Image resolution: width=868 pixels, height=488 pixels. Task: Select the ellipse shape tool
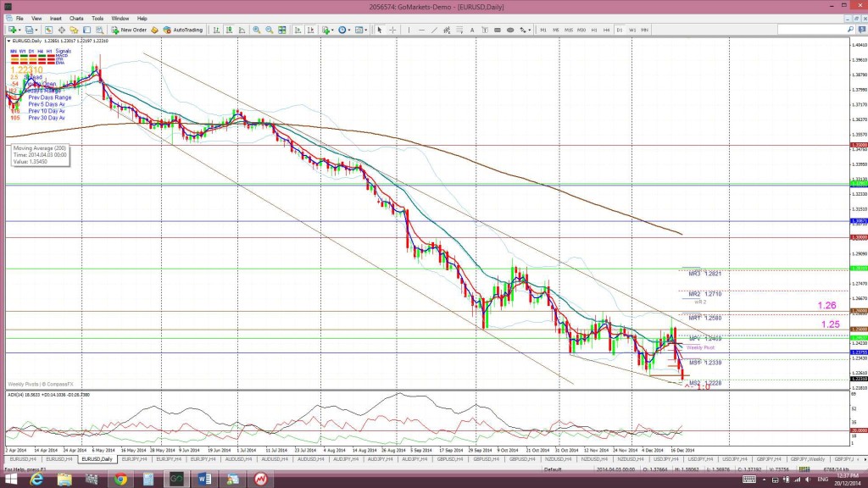pyautogui.click(x=510, y=30)
